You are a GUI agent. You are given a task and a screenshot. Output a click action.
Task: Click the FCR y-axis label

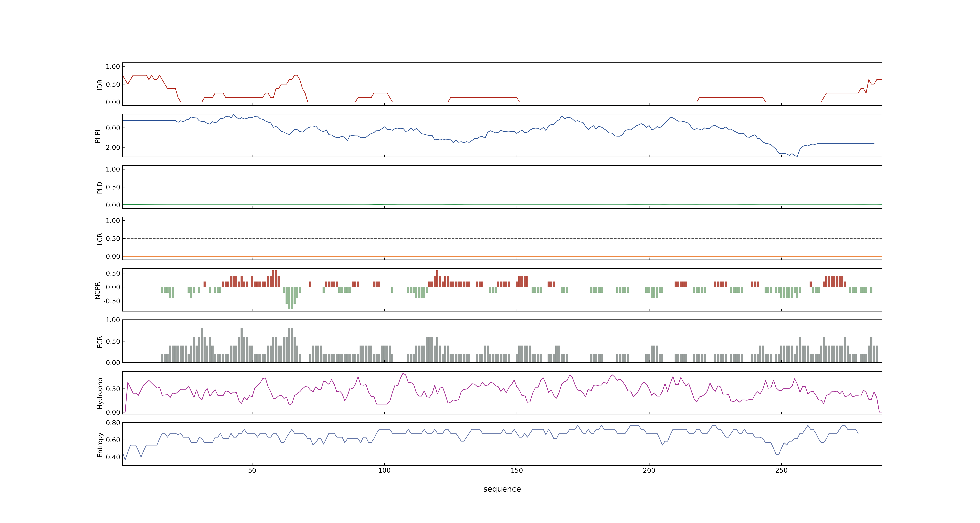pyautogui.click(x=100, y=342)
